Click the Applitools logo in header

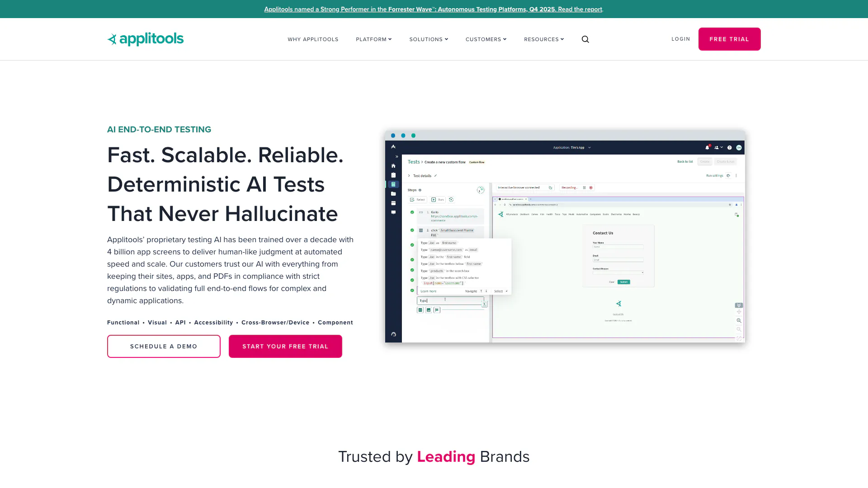click(x=145, y=39)
